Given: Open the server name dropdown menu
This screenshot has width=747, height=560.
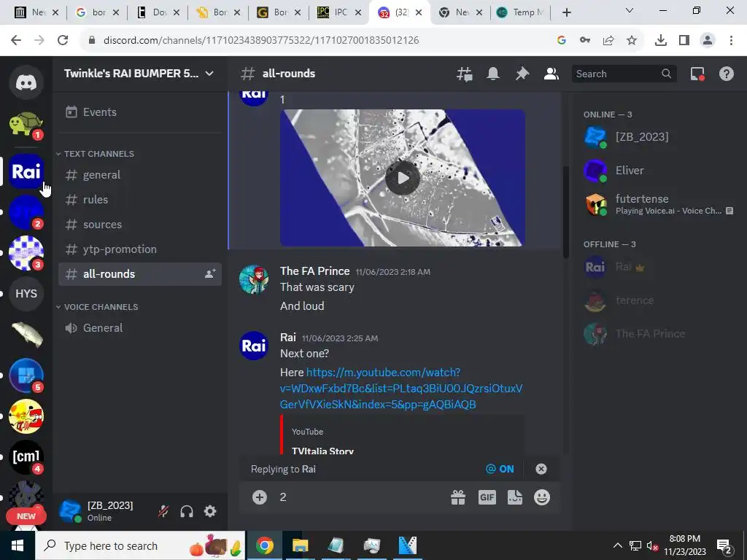Looking at the screenshot, I should [209, 74].
